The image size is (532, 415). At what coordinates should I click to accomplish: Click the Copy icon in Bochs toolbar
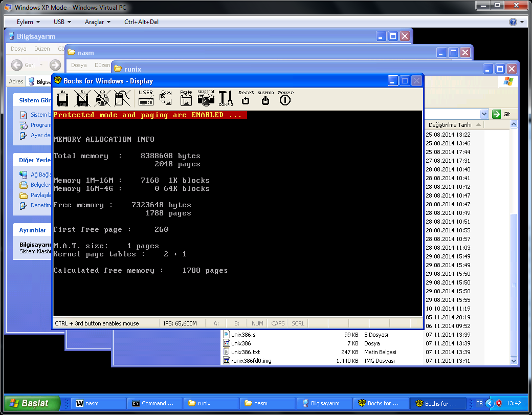(166, 98)
